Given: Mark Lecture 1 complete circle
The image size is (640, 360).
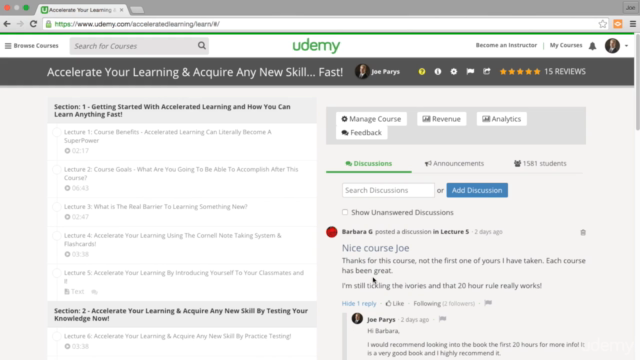Looking at the screenshot, I should coord(57,132).
